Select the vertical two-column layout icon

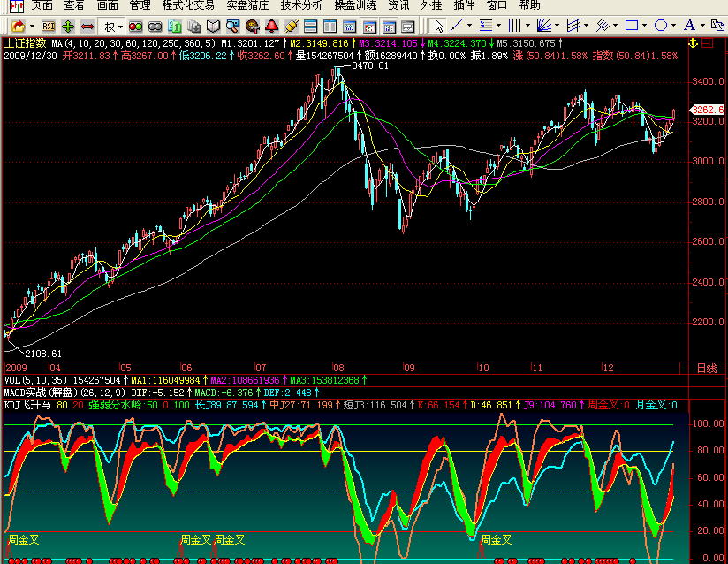[x=330, y=26]
